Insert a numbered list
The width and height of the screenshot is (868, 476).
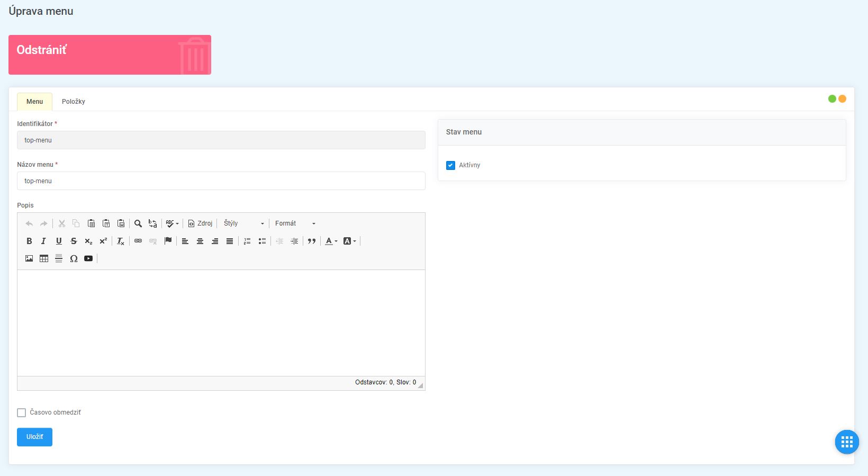[247, 241]
